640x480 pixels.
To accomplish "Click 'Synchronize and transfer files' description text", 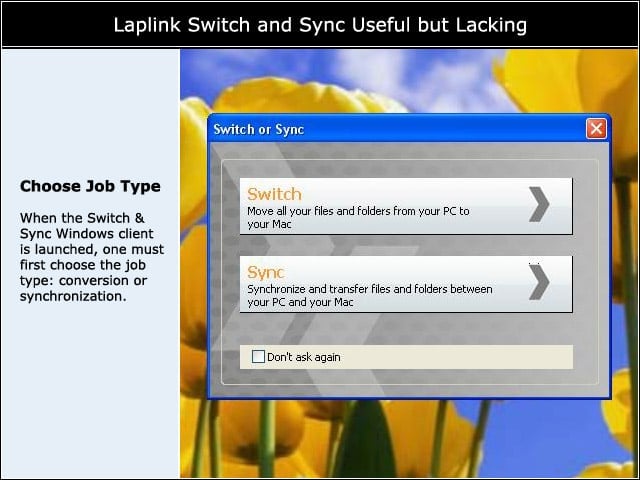I will [x=370, y=296].
